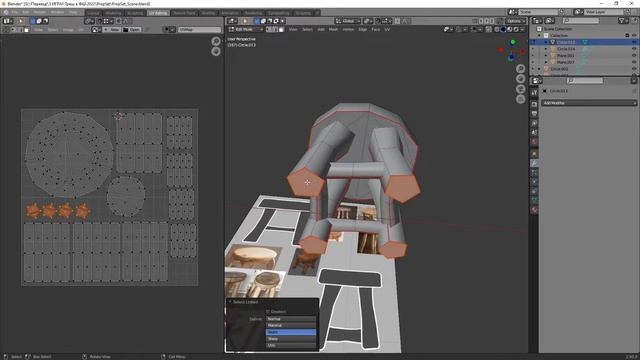Click green Y axis on navigation gizmo
The image size is (640, 360).
[513, 42]
